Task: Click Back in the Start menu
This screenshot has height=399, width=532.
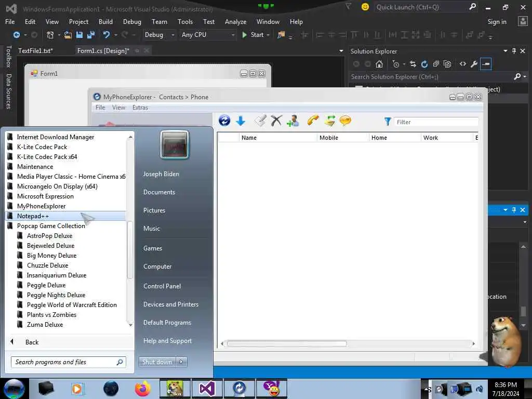Action: pyautogui.click(x=32, y=342)
